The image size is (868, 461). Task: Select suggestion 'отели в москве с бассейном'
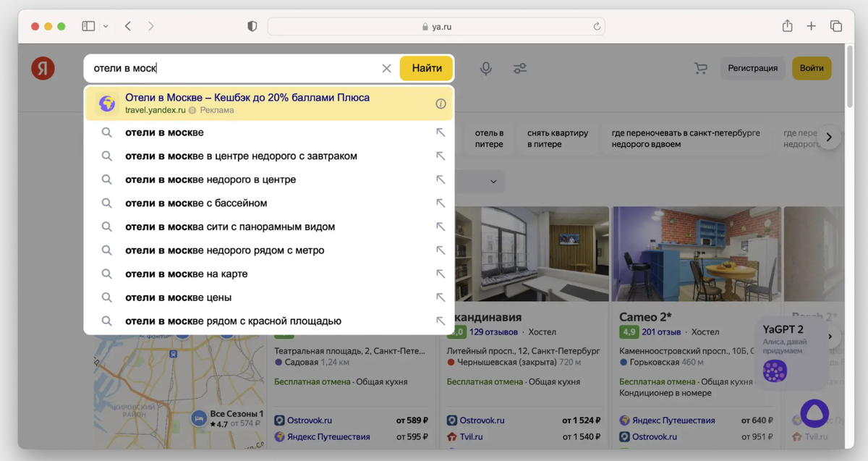click(x=196, y=203)
